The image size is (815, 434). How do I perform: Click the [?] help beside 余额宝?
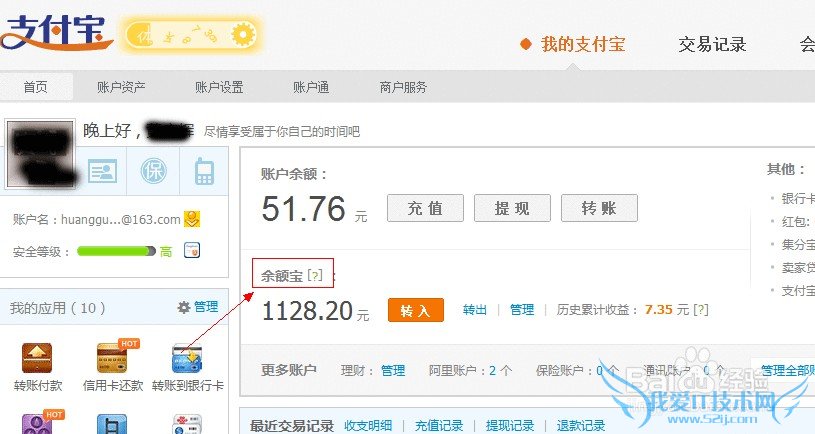[x=315, y=275]
